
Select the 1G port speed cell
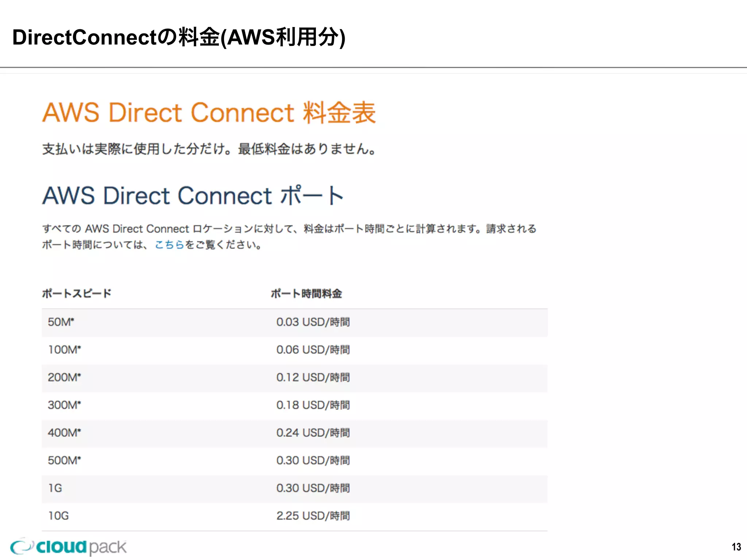click(55, 488)
